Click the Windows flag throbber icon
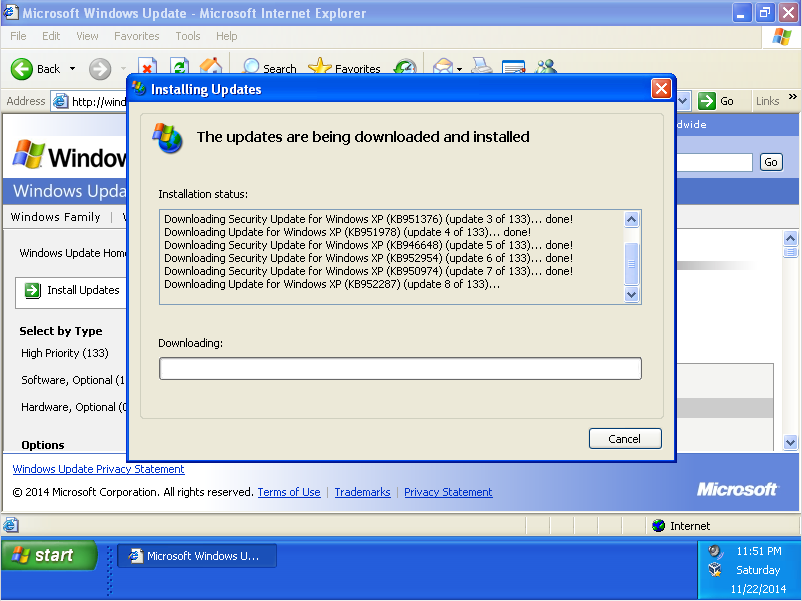This screenshot has width=802, height=601. point(782,37)
